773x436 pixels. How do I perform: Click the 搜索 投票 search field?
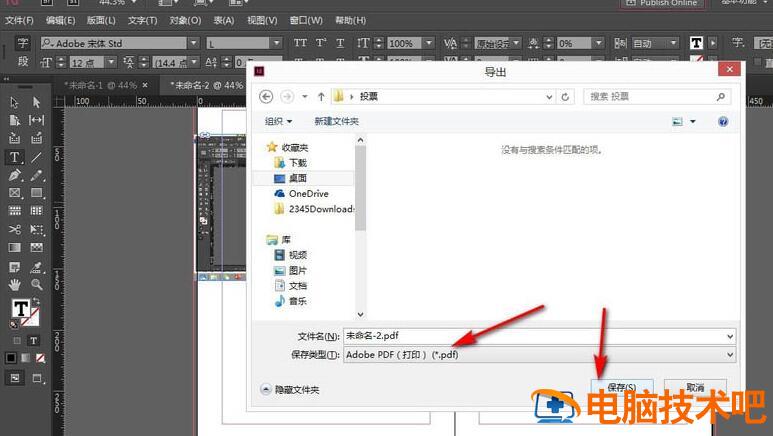[x=657, y=97]
